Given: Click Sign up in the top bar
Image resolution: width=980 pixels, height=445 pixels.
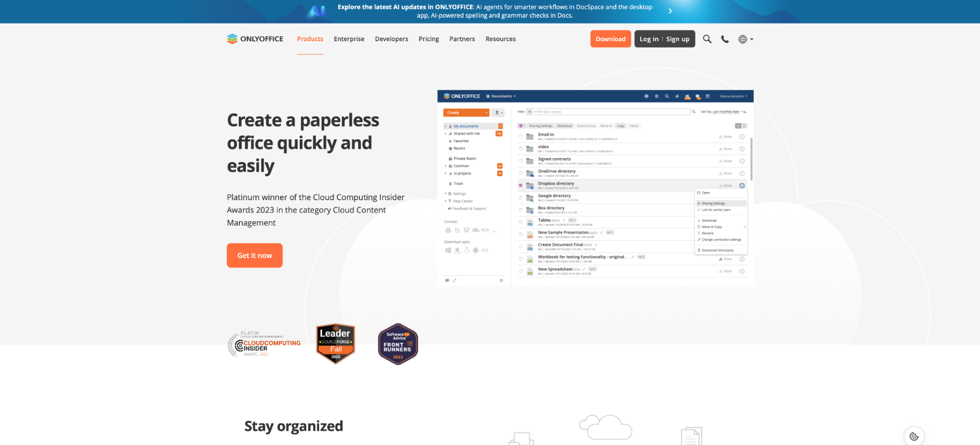Looking at the screenshot, I should click(678, 39).
